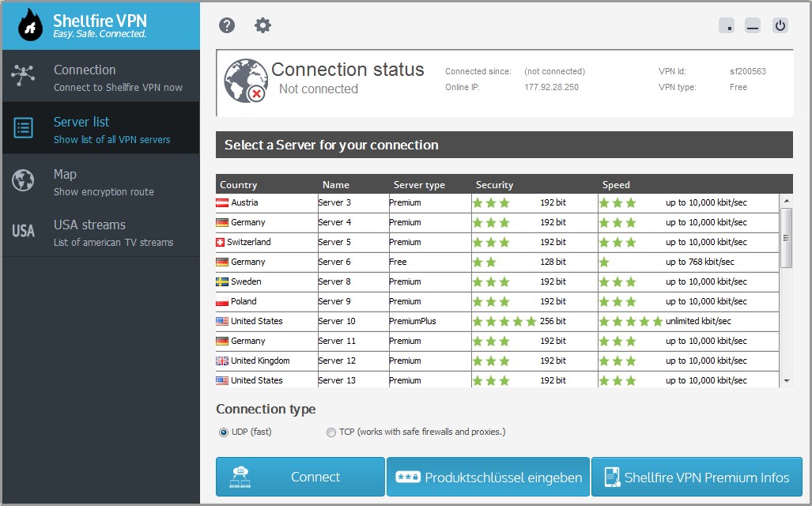This screenshot has height=506, width=812.
Task: Sort servers by the Server type column
Action: pos(419,185)
